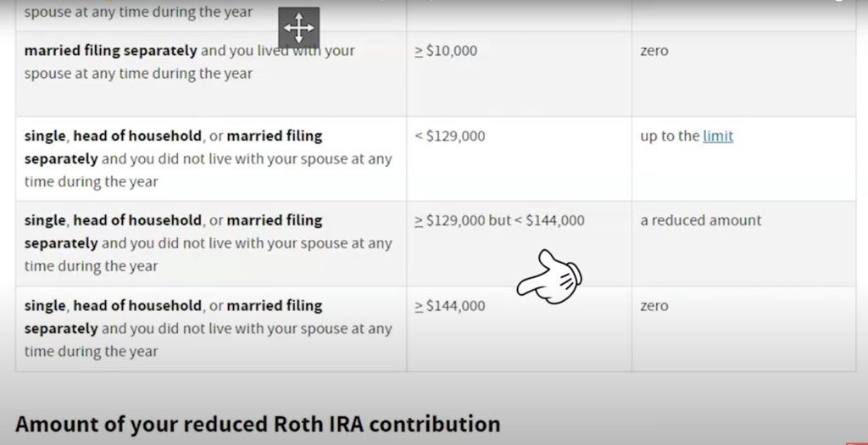The height and width of the screenshot is (445, 868).
Task: Click the "up to the" text
Action: (x=670, y=136)
